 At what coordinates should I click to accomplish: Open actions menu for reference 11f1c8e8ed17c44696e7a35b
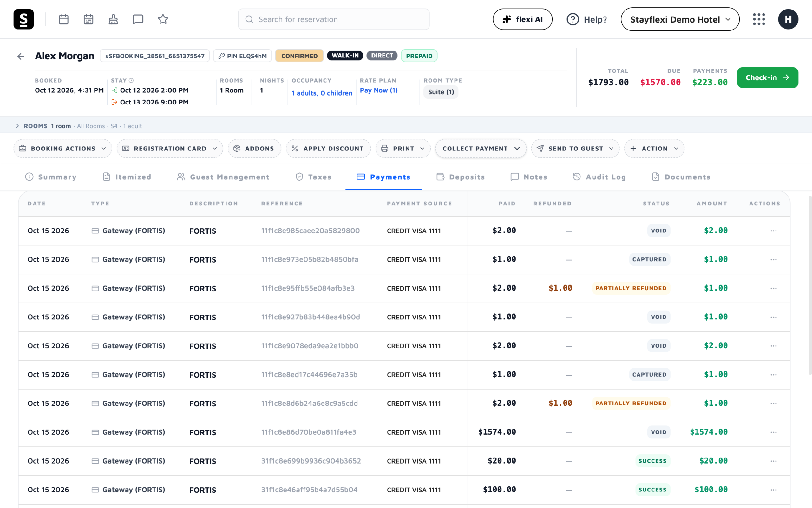774,375
